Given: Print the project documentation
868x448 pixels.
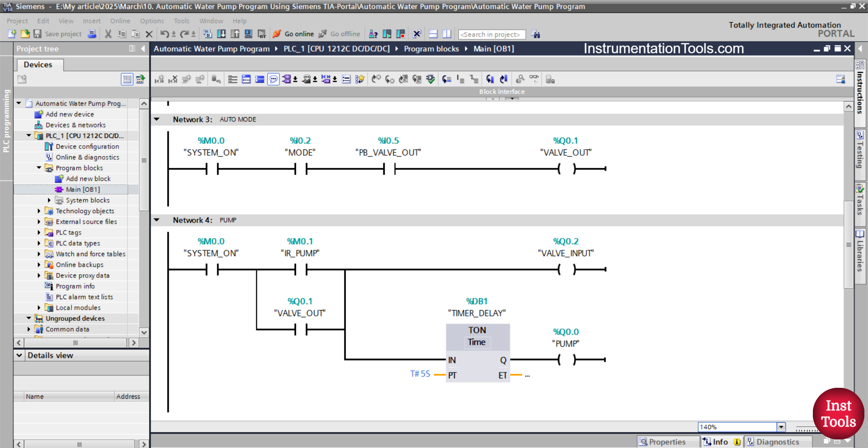Looking at the screenshot, I should (x=92, y=34).
